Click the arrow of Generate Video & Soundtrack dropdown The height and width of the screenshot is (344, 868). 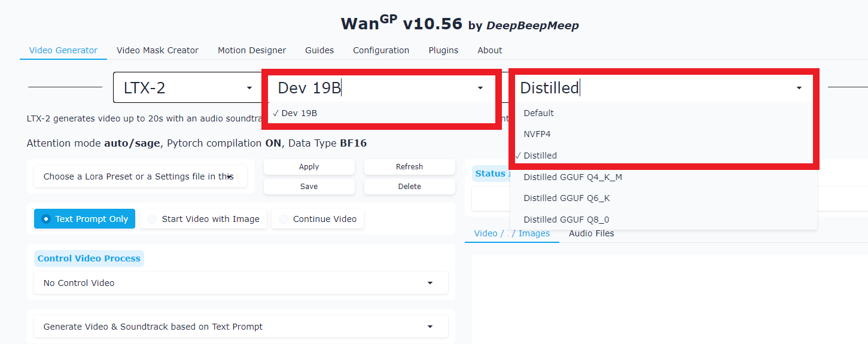pyautogui.click(x=430, y=327)
